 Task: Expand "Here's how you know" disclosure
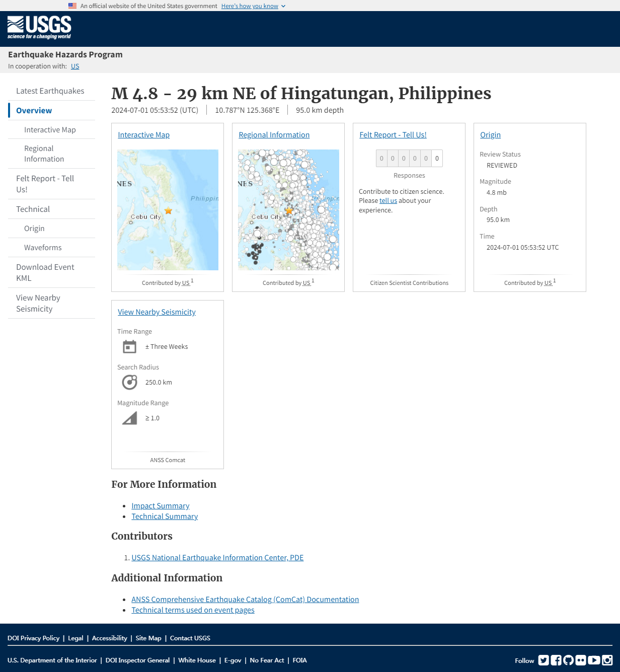coord(253,6)
